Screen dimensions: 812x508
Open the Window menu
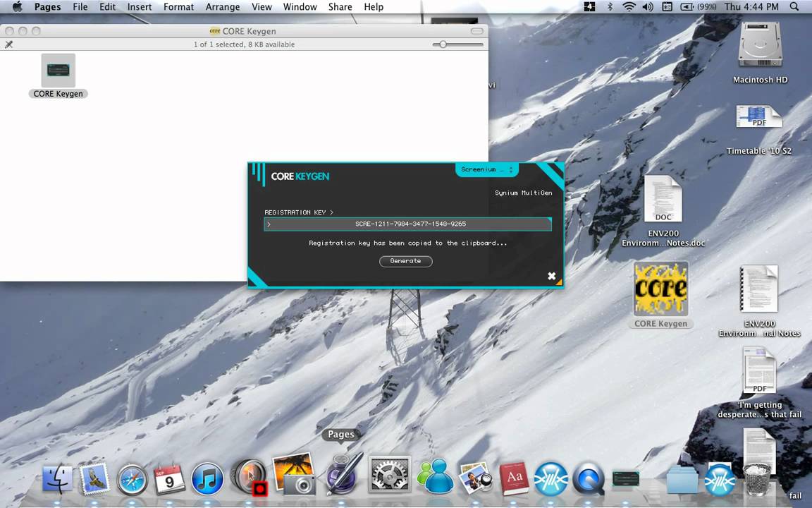[x=300, y=7]
